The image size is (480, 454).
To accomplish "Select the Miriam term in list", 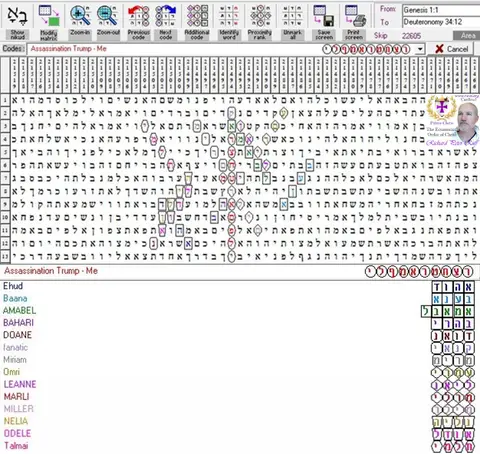I will (x=15, y=360).
